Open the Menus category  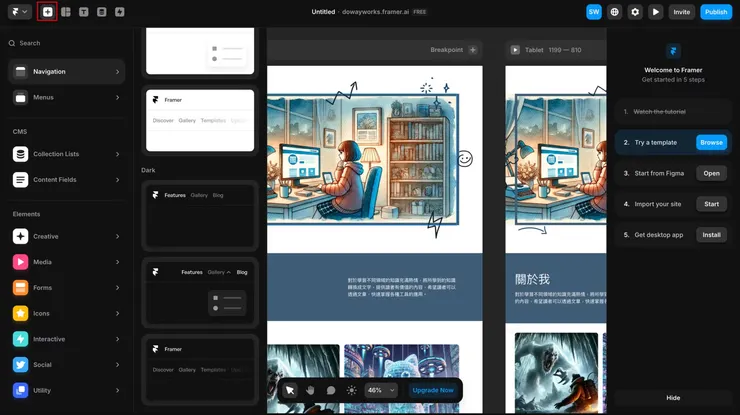point(66,97)
